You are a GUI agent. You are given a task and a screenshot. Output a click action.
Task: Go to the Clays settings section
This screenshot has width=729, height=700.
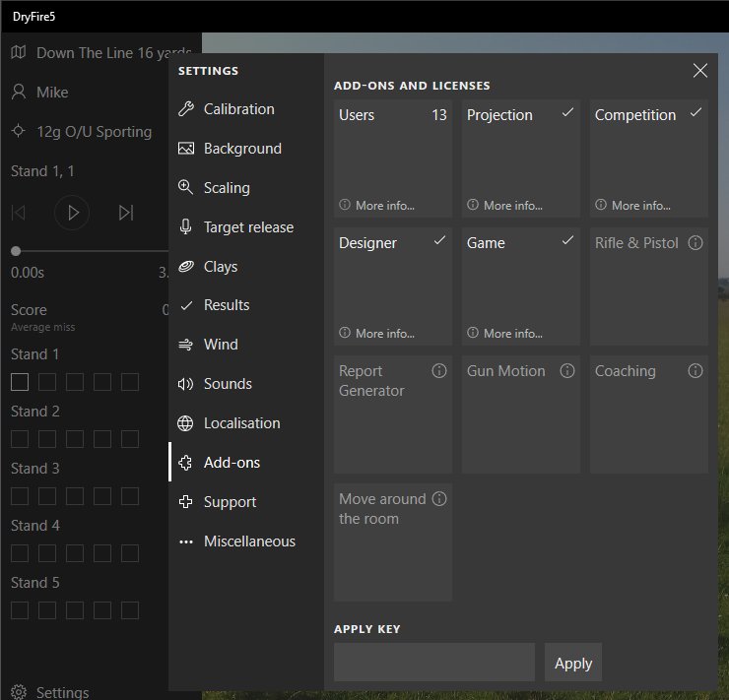221,267
